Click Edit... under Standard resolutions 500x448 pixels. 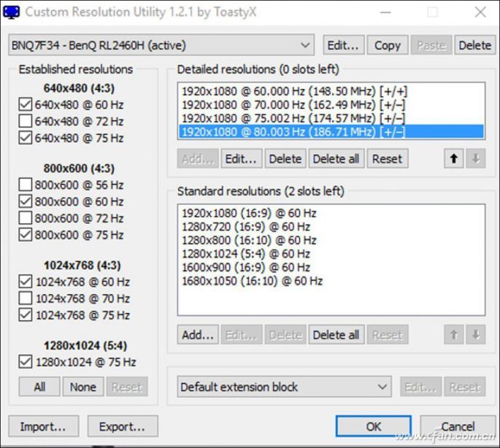coord(242,334)
